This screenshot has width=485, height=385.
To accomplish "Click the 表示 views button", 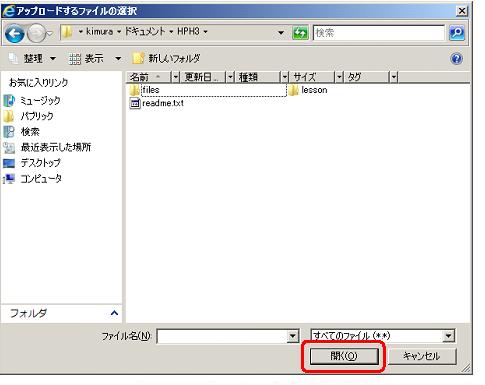I will click(x=86, y=59).
